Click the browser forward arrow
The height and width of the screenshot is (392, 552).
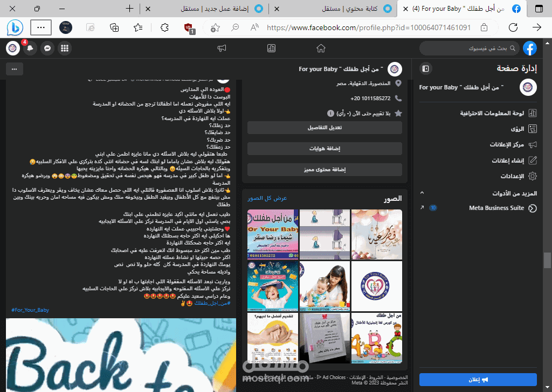pos(536,27)
